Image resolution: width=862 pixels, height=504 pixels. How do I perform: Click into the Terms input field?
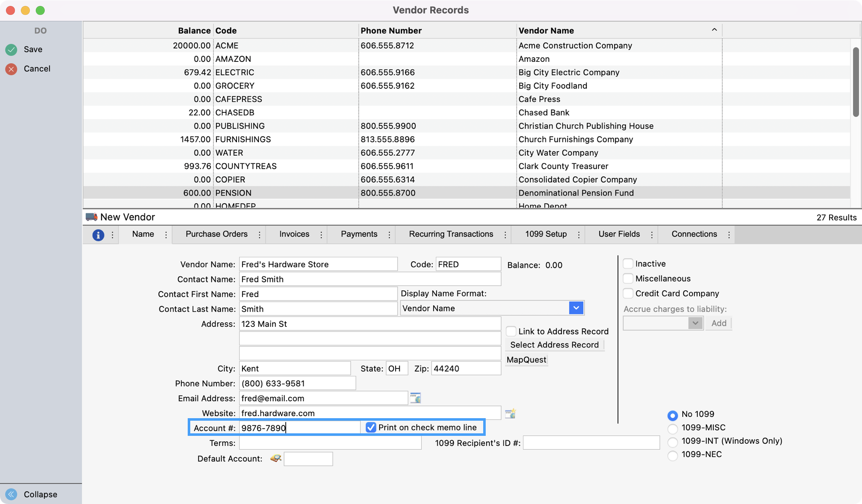(330, 443)
